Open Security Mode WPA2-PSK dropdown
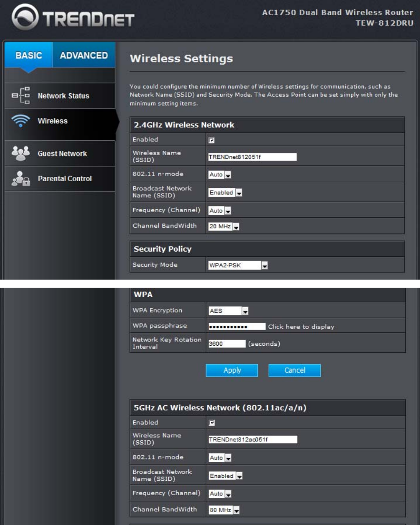420x525 pixels. [x=238, y=265]
